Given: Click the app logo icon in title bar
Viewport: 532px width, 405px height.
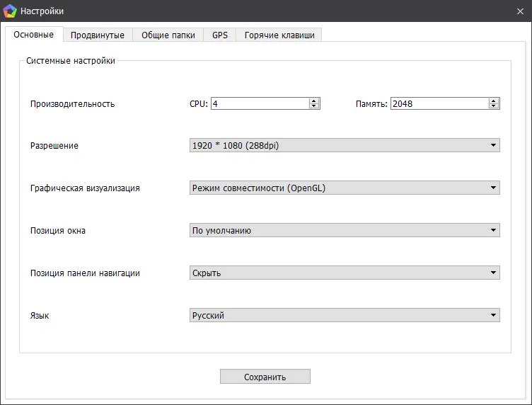Looking at the screenshot, I should tap(10, 11).
